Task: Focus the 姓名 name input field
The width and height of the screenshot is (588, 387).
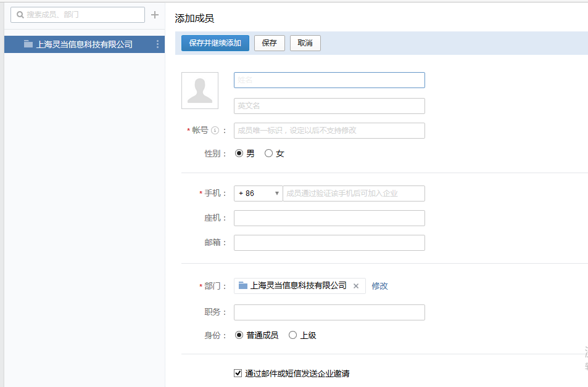Action: pos(329,80)
